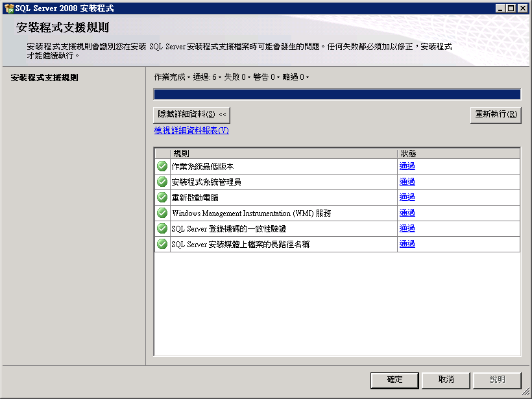Viewport: 532px width, 399px height.
Task: Click the 取消 button
Action: tap(446, 380)
